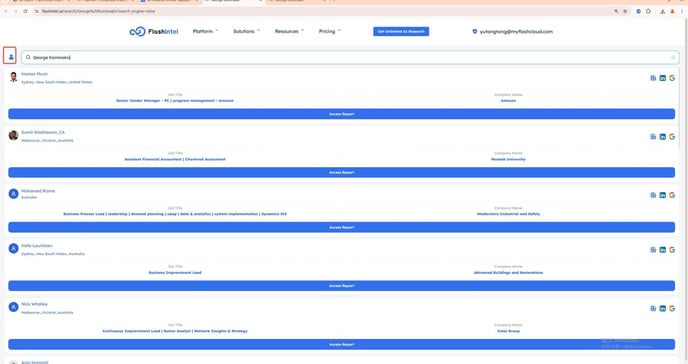
Task: Click building icon for Chartered Accountant result
Action: pos(653,137)
